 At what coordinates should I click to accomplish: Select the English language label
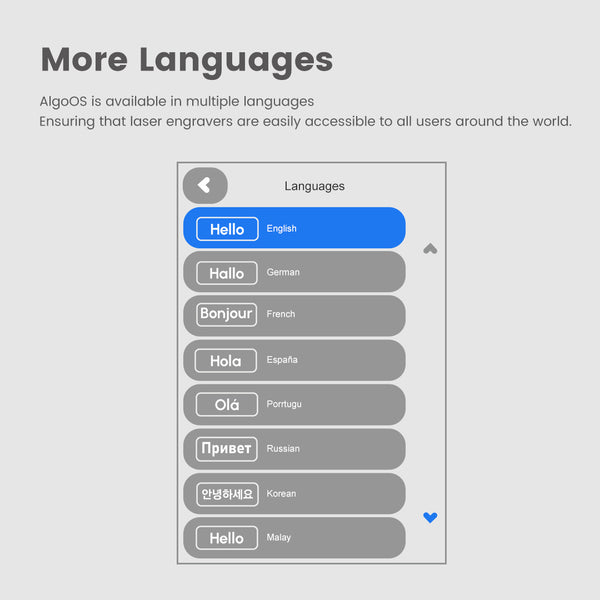click(x=281, y=229)
